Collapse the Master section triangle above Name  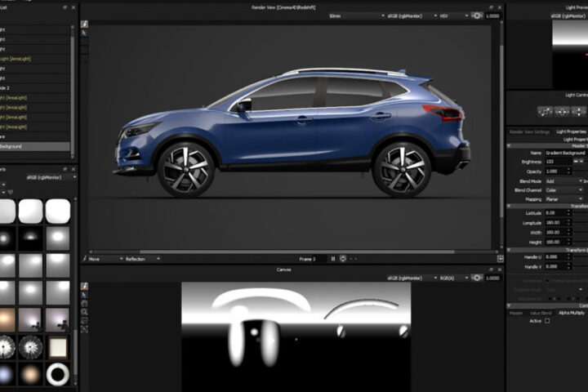pyautogui.click(x=509, y=146)
